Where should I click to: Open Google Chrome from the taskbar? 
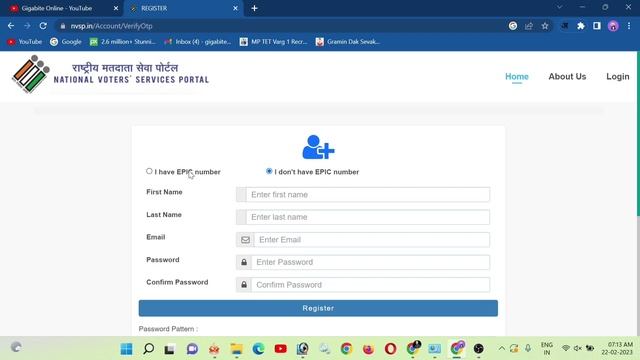[x=347, y=349]
